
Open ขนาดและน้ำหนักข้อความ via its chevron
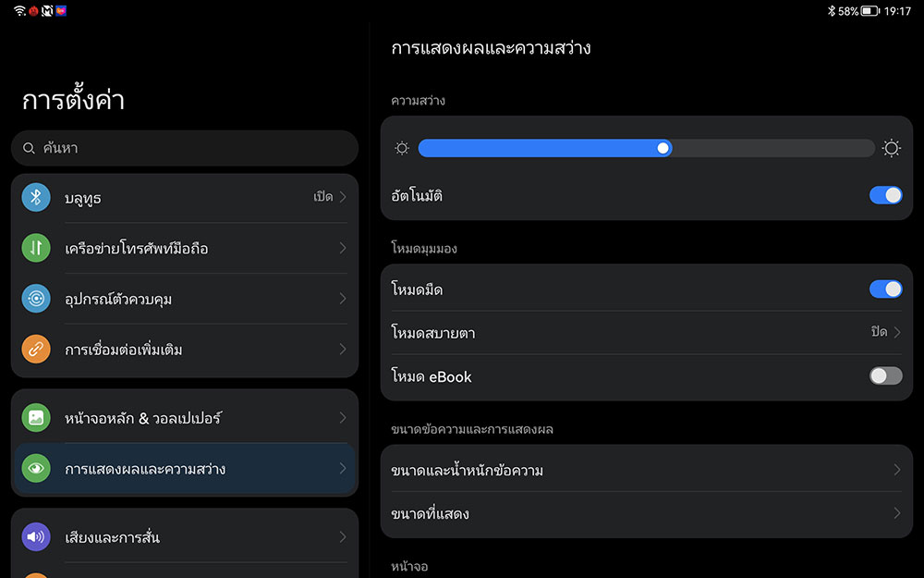coord(896,470)
